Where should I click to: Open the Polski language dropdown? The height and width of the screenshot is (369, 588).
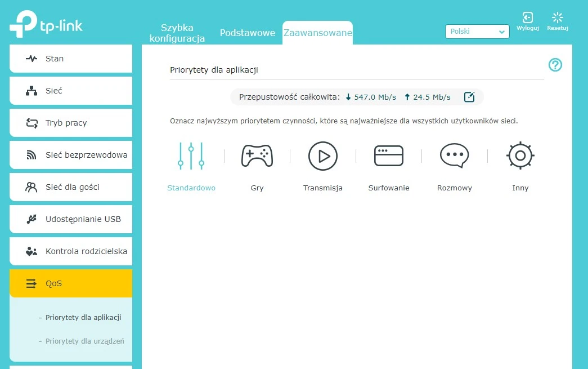[477, 32]
